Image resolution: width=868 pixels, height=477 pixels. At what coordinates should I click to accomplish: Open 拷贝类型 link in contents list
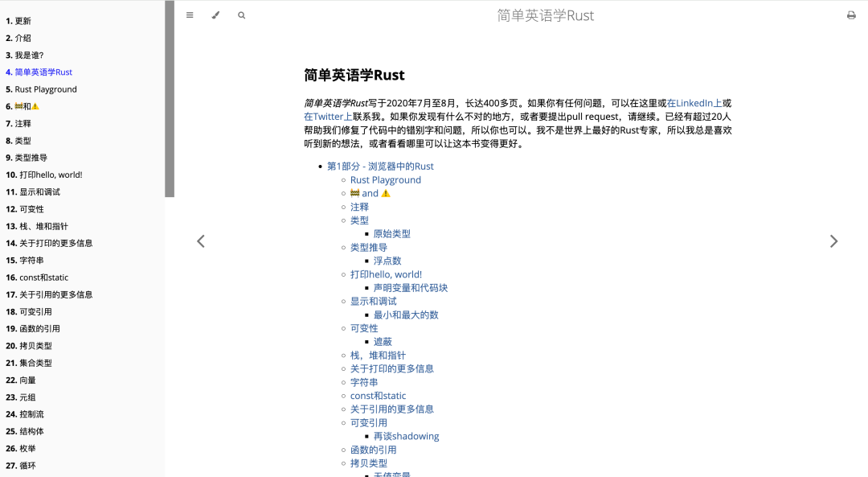[x=369, y=463]
